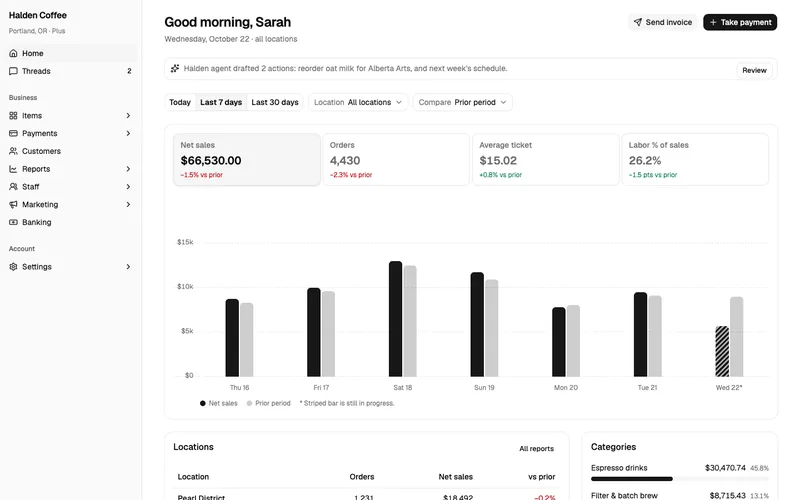Expand the Items submenu chevron
This screenshot has height=500, width=800.
coord(128,115)
